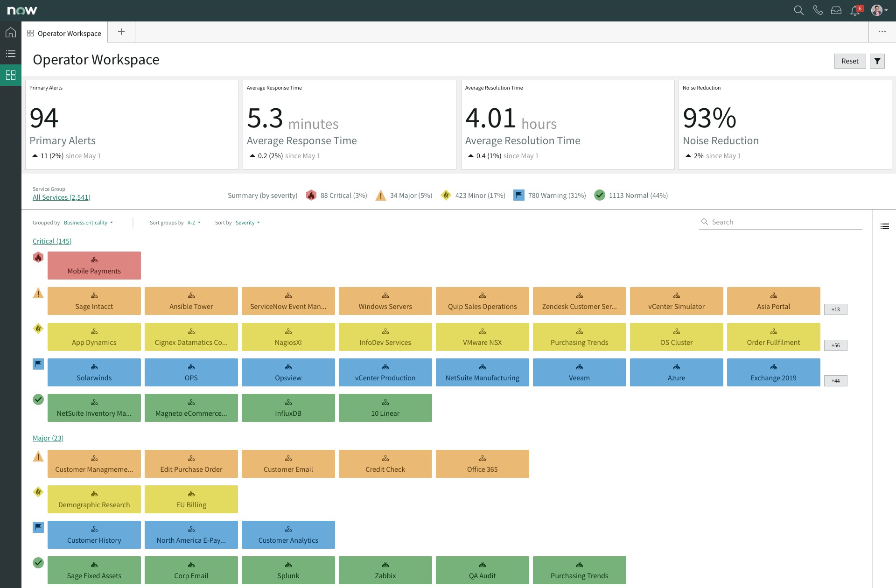Screen dimensions: 896x588
Task: Open the Mobile Payments service tile
Action: pos(94,266)
